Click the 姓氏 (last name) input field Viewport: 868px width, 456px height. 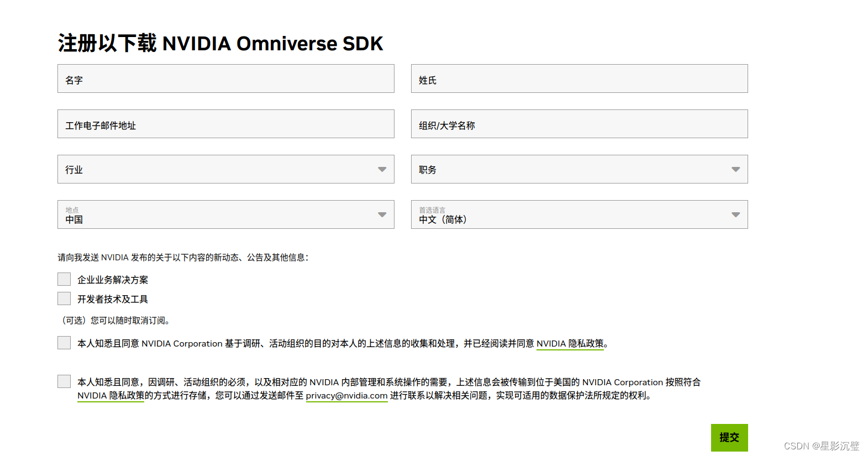point(579,78)
